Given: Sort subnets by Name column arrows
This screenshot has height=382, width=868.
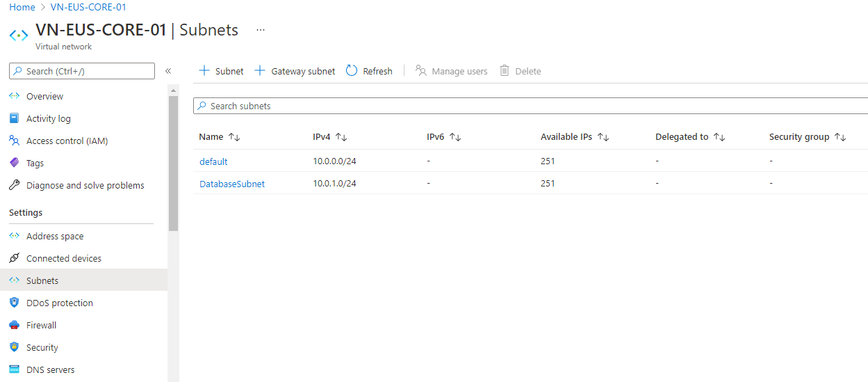Looking at the screenshot, I should pos(234,137).
